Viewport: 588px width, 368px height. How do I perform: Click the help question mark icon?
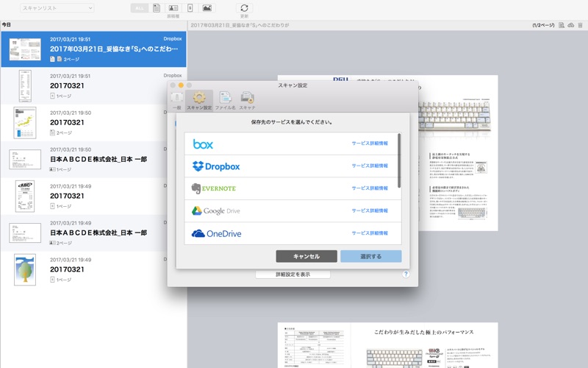tap(406, 274)
